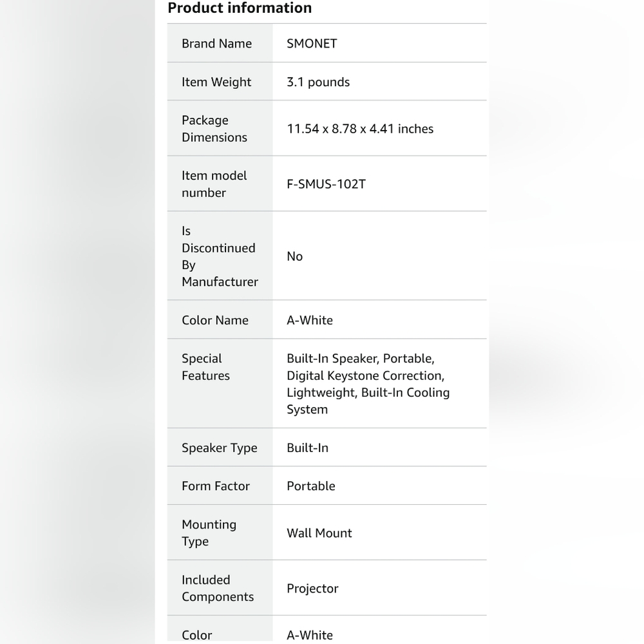The height and width of the screenshot is (644, 644).
Task: Click the Special Features label
Action: tap(206, 367)
